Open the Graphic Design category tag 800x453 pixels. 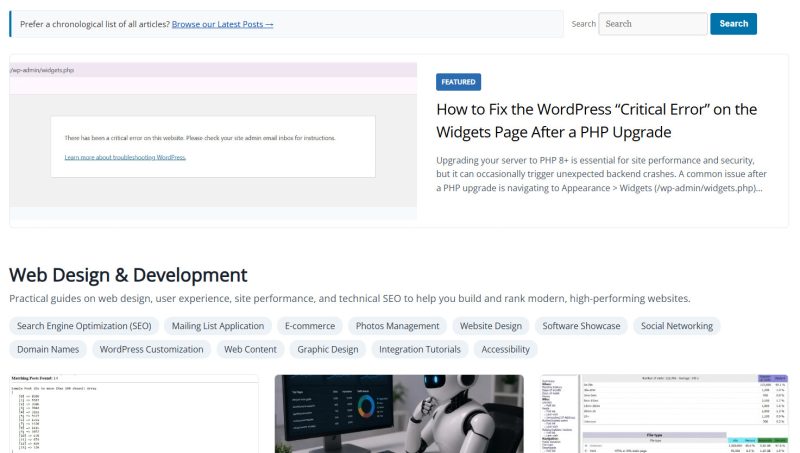click(328, 349)
